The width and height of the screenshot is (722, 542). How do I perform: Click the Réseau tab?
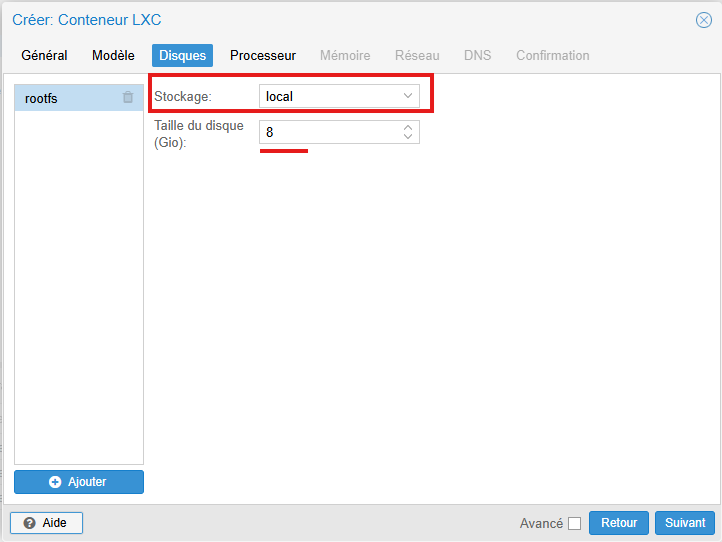tap(417, 55)
